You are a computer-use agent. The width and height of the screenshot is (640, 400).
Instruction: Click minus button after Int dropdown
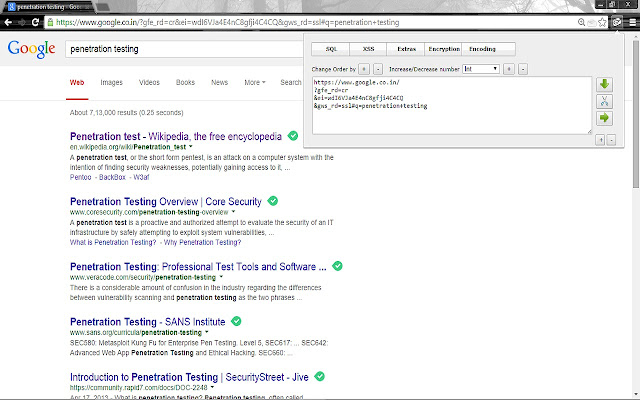coord(523,69)
